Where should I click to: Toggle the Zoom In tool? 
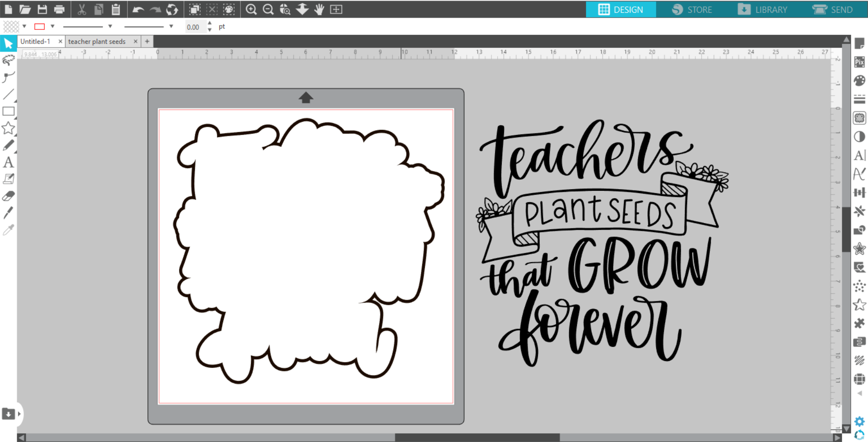pos(252,10)
